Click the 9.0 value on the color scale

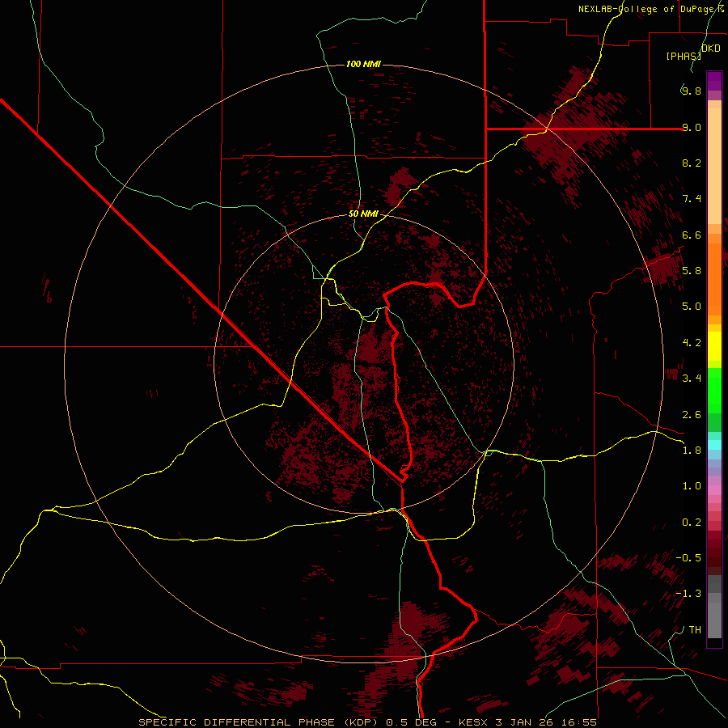click(x=692, y=127)
